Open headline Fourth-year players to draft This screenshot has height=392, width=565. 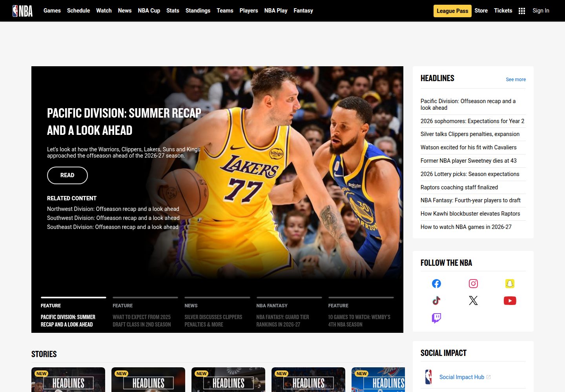tap(470, 200)
